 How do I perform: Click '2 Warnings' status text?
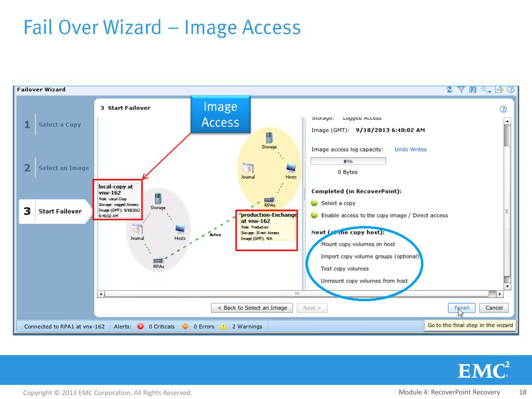247,326
